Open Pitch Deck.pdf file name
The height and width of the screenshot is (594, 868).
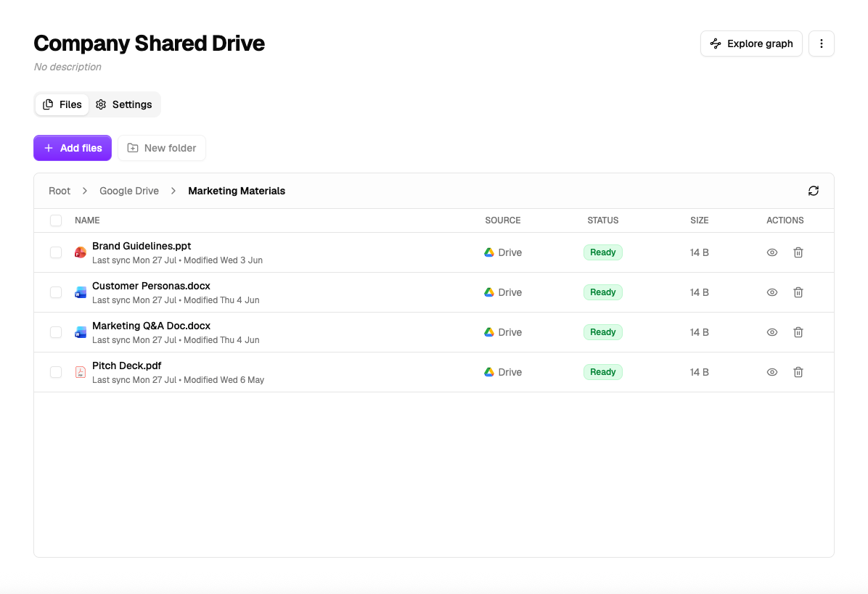[x=127, y=366]
